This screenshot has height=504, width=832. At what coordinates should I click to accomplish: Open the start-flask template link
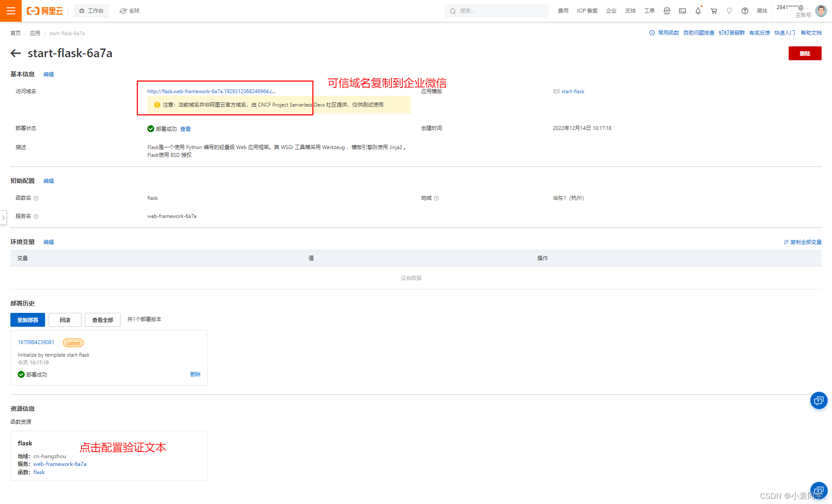(x=573, y=91)
